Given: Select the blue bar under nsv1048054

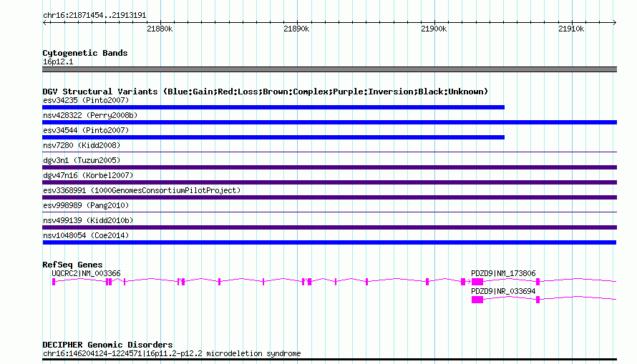Looking at the screenshot, I should pyautogui.click(x=329, y=242).
